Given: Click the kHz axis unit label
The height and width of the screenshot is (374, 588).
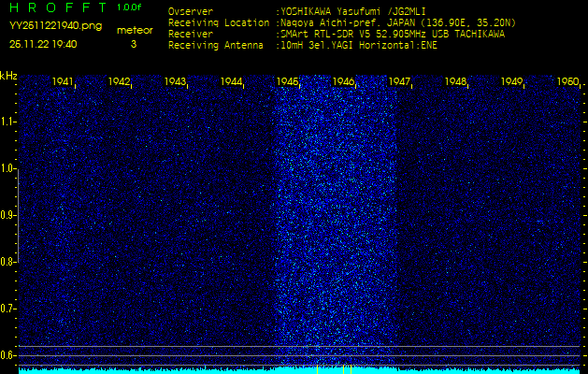Looking at the screenshot, I should click(x=8, y=76).
